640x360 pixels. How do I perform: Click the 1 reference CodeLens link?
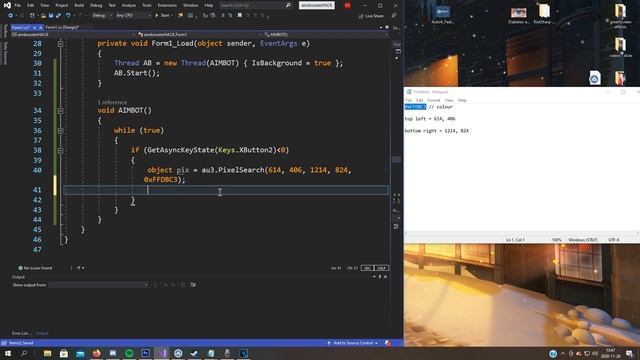pyautogui.click(x=112, y=102)
